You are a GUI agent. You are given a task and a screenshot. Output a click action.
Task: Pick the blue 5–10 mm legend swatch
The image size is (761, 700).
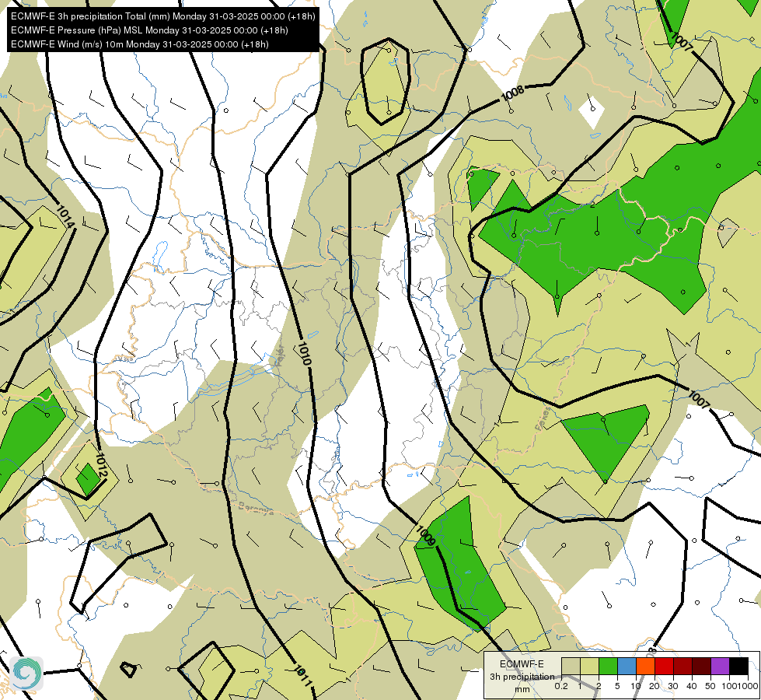(627, 666)
